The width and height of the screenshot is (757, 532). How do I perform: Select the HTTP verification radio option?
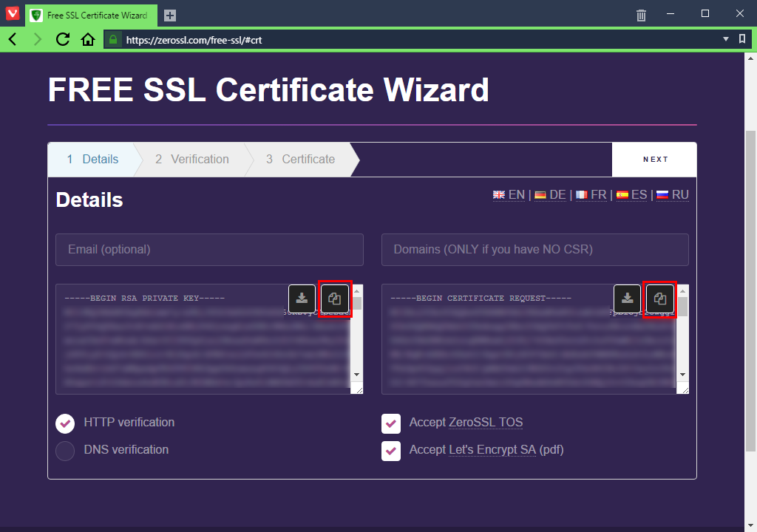click(x=65, y=423)
